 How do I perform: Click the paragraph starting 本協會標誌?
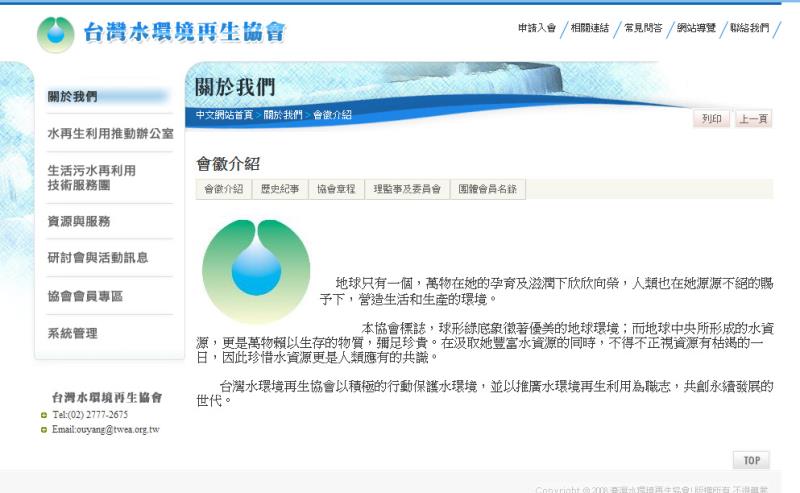[x=485, y=342]
